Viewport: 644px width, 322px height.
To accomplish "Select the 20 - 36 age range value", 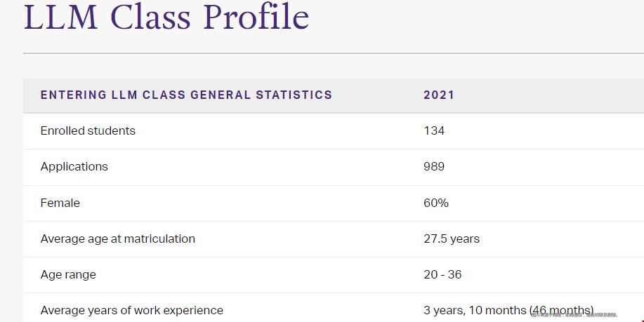I will pyautogui.click(x=442, y=274).
